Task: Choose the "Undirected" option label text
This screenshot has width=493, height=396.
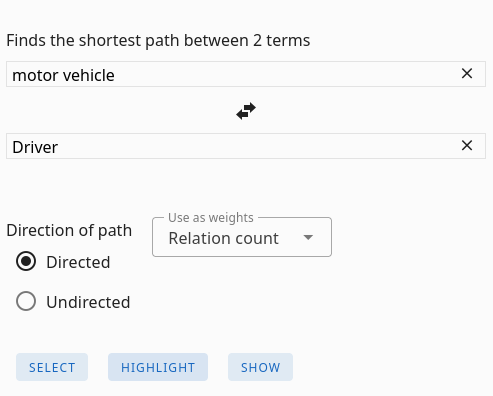Action: 88,302
